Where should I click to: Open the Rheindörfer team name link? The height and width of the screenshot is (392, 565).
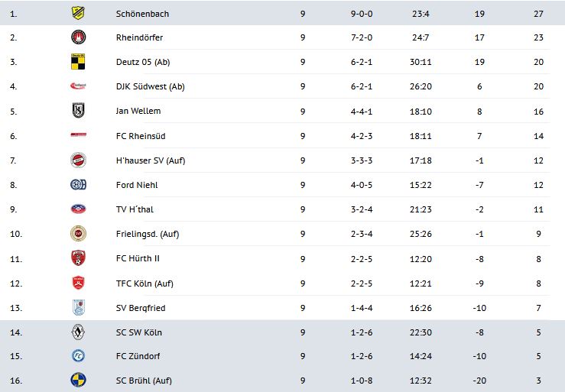pyautogui.click(x=139, y=37)
